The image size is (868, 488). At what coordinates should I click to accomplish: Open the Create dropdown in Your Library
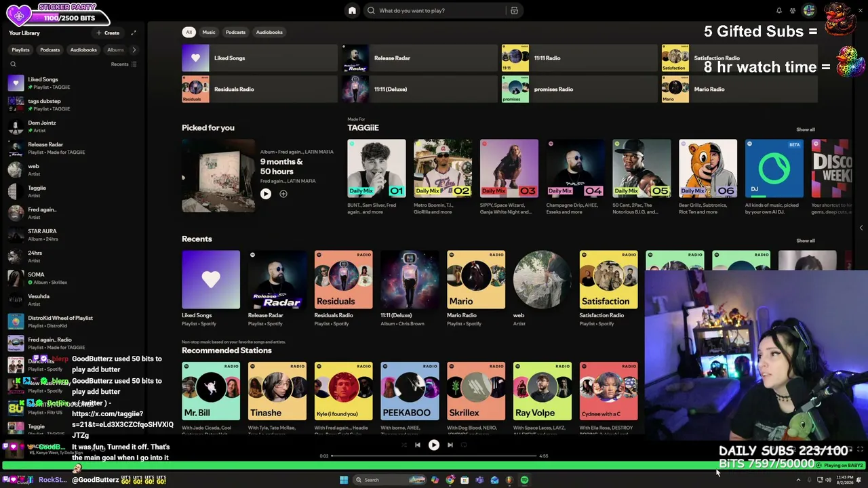(108, 33)
